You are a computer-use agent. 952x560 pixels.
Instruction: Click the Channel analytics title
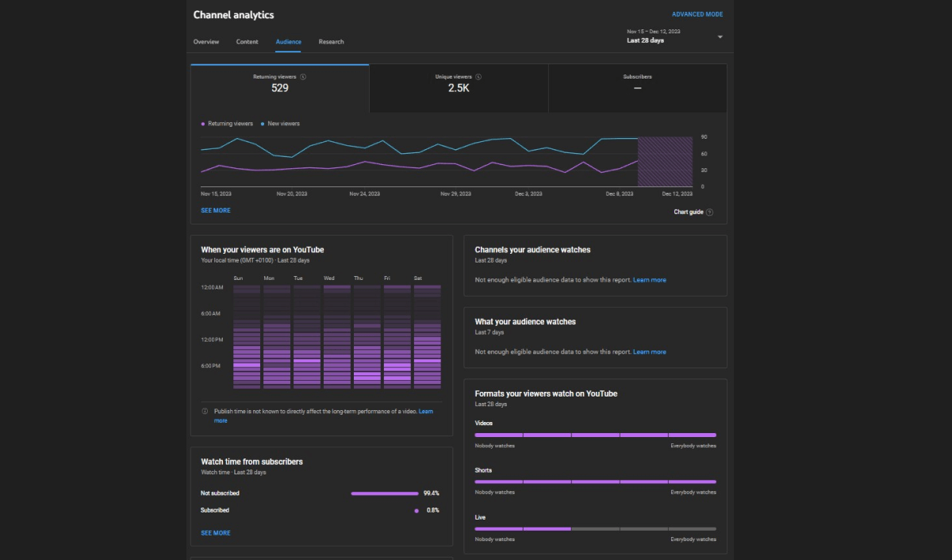coord(234,15)
